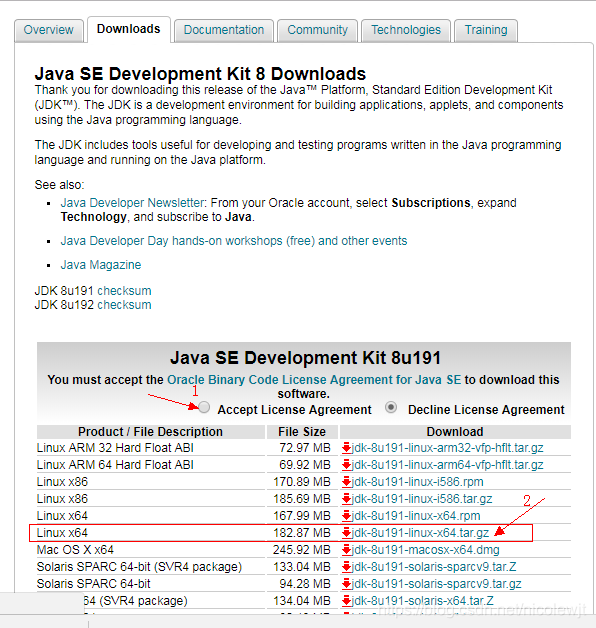Download jdk-8u191-linux-x64.rpm file link
This screenshot has width=596, height=628.
click(416, 516)
